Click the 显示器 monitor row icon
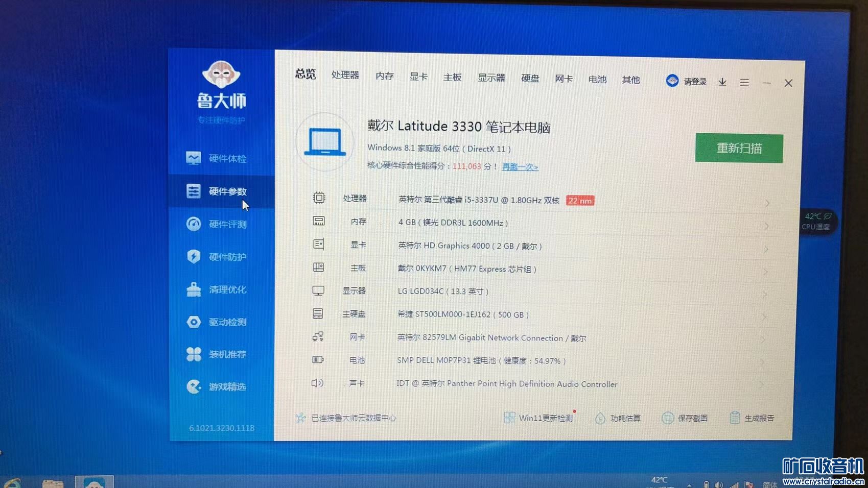 pos(318,290)
